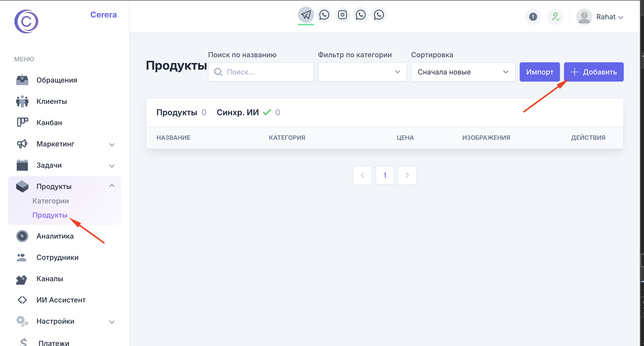Click the exclamation alert icon
Viewport: 644px width, 346px height.
[533, 17]
